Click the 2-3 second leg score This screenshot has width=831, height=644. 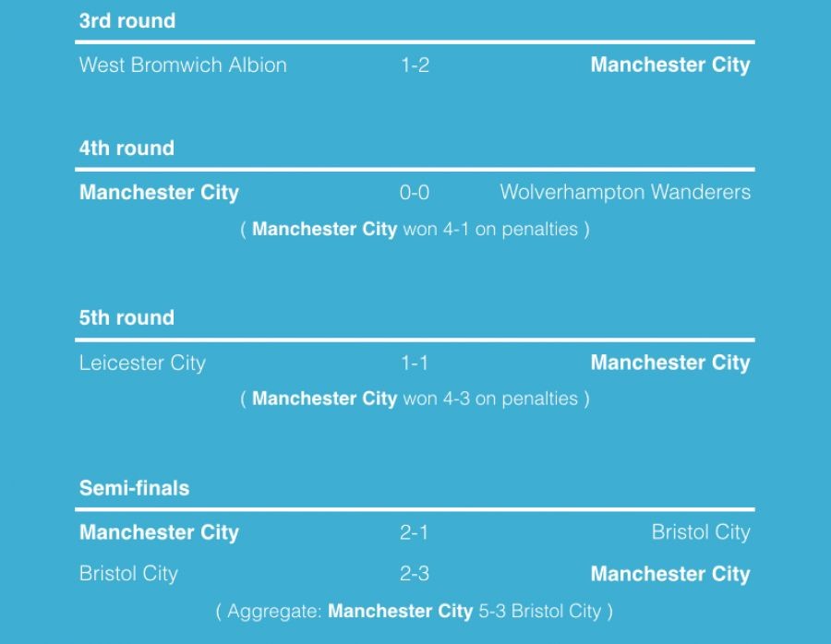point(415,574)
